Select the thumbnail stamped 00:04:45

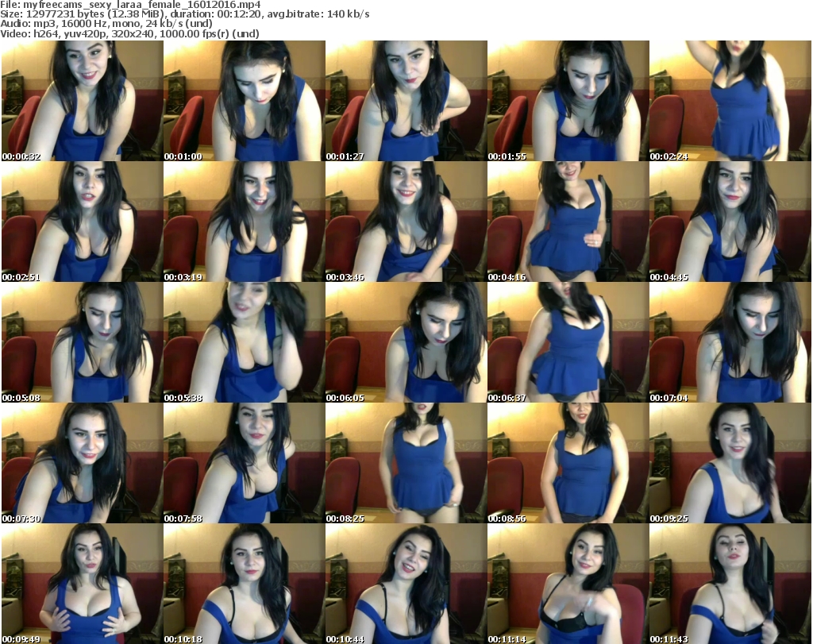pyautogui.click(x=730, y=222)
